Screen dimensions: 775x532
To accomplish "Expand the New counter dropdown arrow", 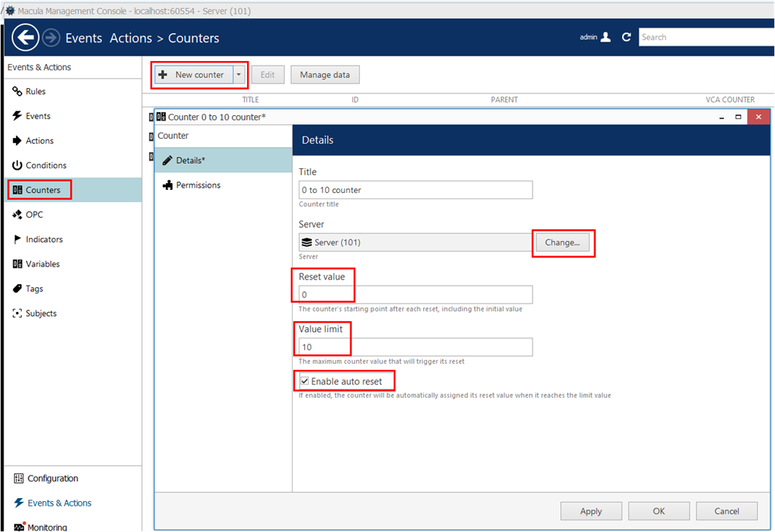I will 239,75.
